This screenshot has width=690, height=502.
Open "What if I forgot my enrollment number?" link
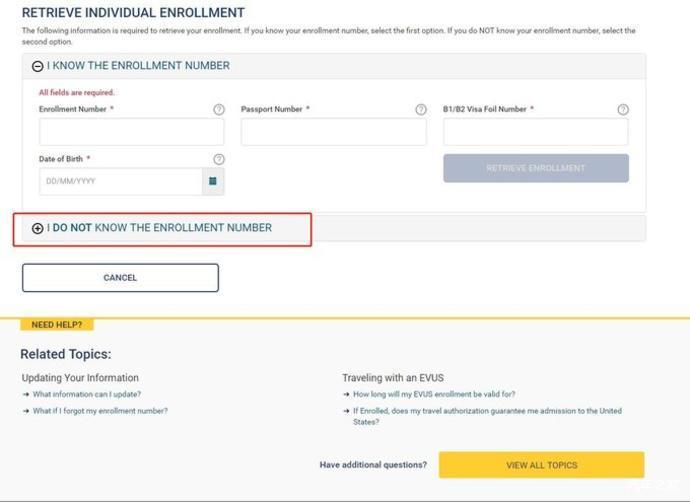tap(100, 411)
